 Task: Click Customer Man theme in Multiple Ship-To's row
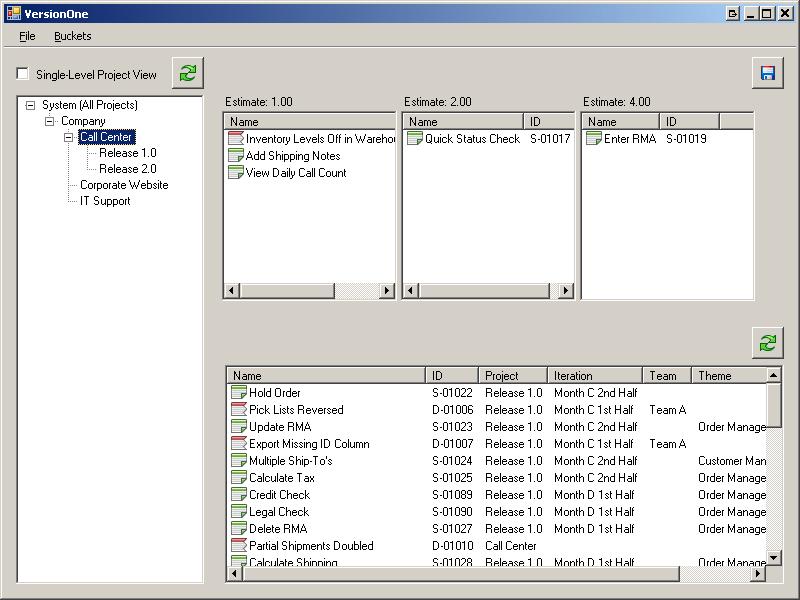click(x=732, y=460)
